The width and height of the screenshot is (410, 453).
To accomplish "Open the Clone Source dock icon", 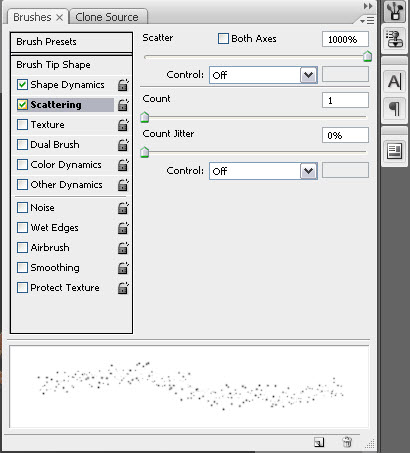I will [395, 39].
